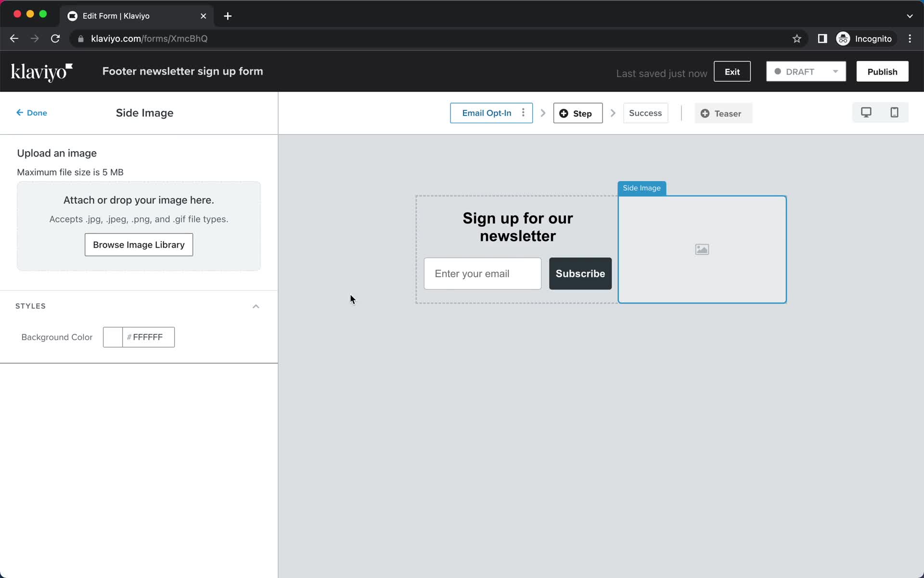924x578 pixels.
Task: Click the mobile view icon
Action: tap(895, 113)
